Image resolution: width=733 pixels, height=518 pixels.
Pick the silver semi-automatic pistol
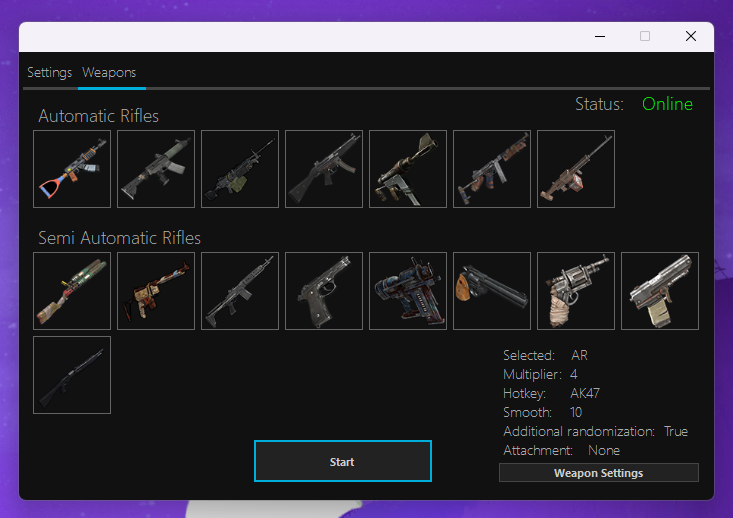pos(659,291)
